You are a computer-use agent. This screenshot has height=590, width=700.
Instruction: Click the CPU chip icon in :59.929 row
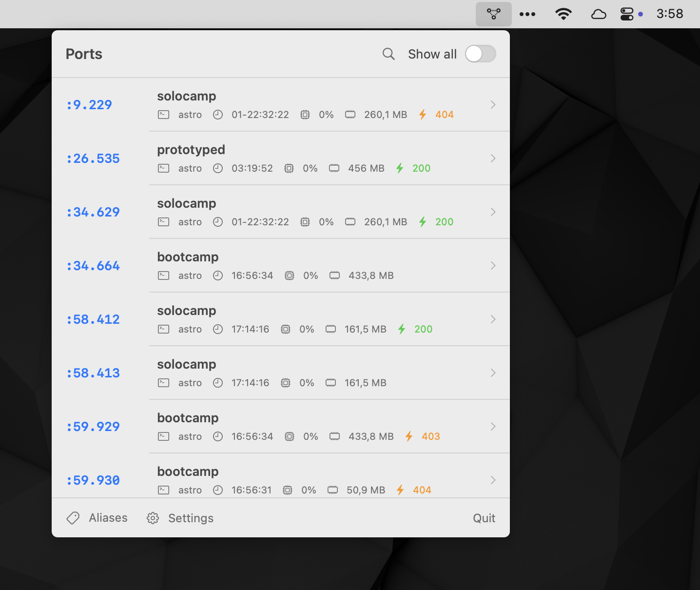tap(290, 436)
